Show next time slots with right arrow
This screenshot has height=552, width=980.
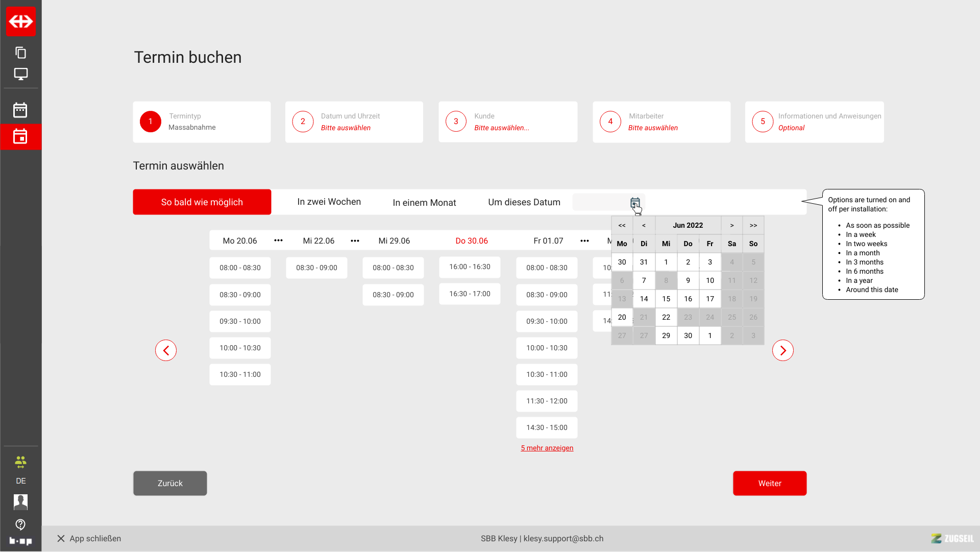[x=782, y=350]
